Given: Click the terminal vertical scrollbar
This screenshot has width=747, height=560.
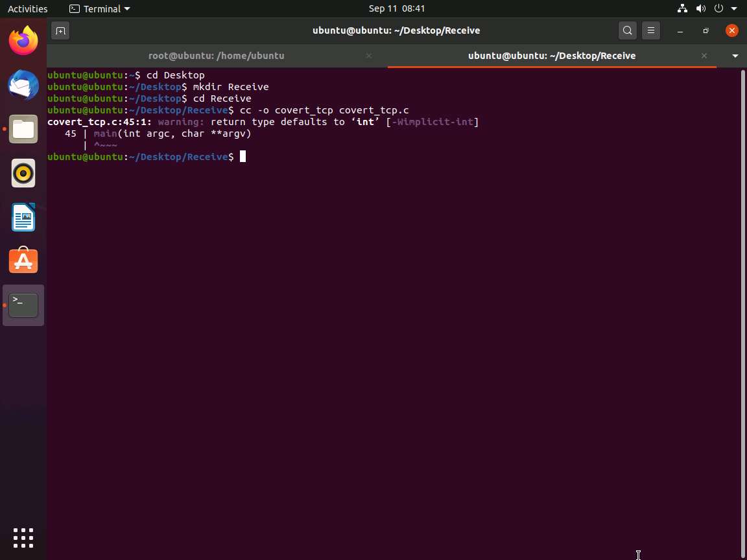Looking at the screenshot, I should click(742, 313).
